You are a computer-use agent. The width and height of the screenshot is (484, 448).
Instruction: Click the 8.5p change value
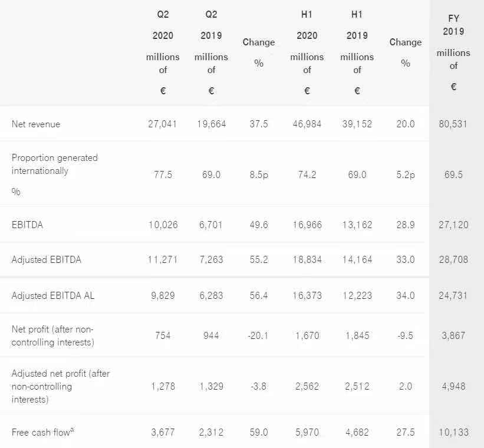tap(258, 175)
